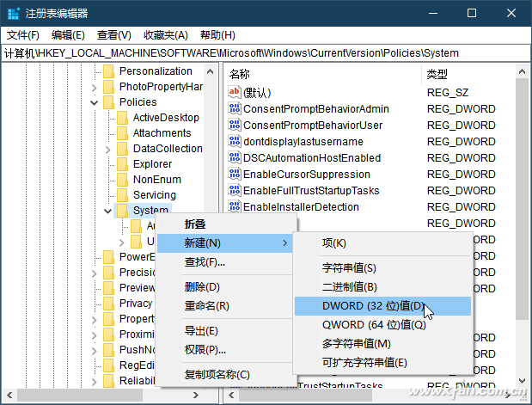Click tree pane scroll up arrow
This screenshot has height=405, width=532.
210,71
